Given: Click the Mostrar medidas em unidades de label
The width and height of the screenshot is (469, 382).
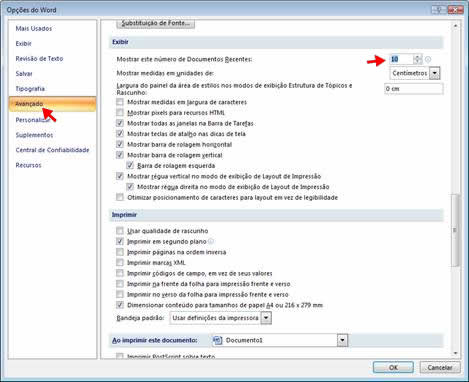Looking at the screenshot, I should [165, 73].
